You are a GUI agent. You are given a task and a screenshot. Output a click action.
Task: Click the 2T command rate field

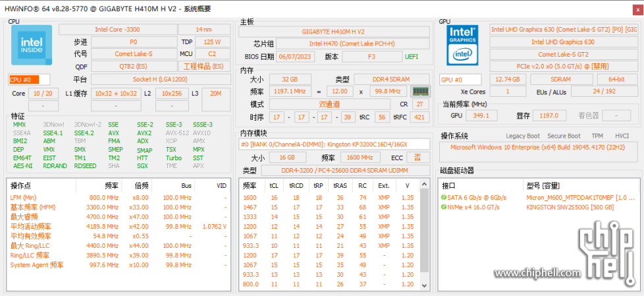[x=420, y=104]
